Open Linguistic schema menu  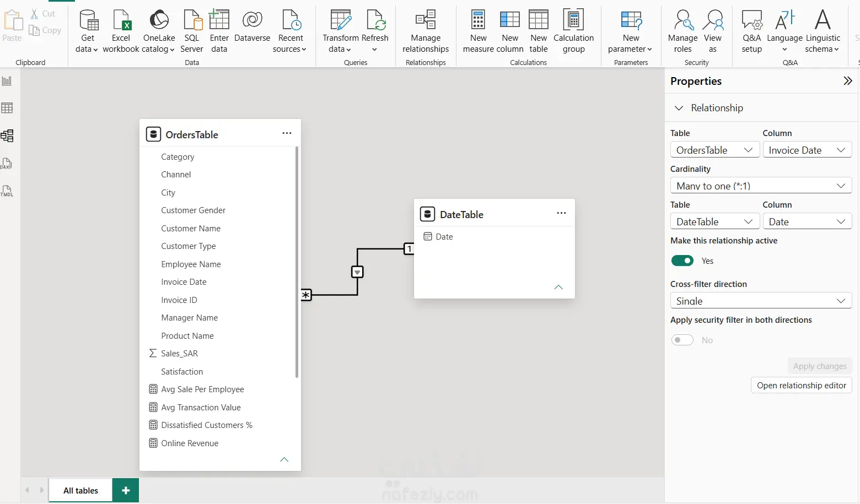point(823,31)
